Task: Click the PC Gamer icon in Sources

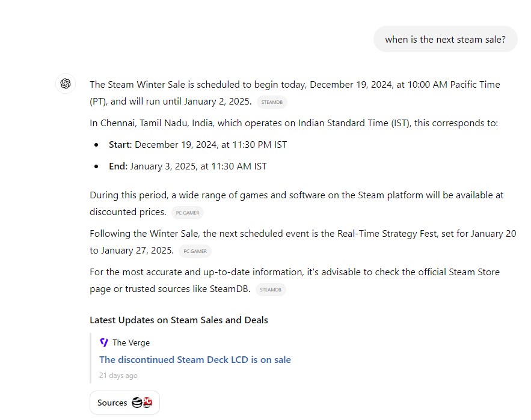Action: tap(147, 403)
